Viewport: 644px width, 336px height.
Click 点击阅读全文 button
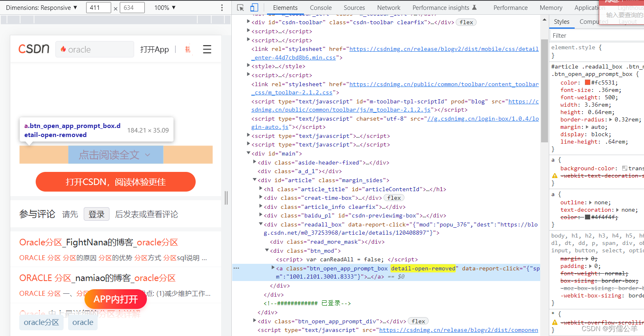coord(116,155)
